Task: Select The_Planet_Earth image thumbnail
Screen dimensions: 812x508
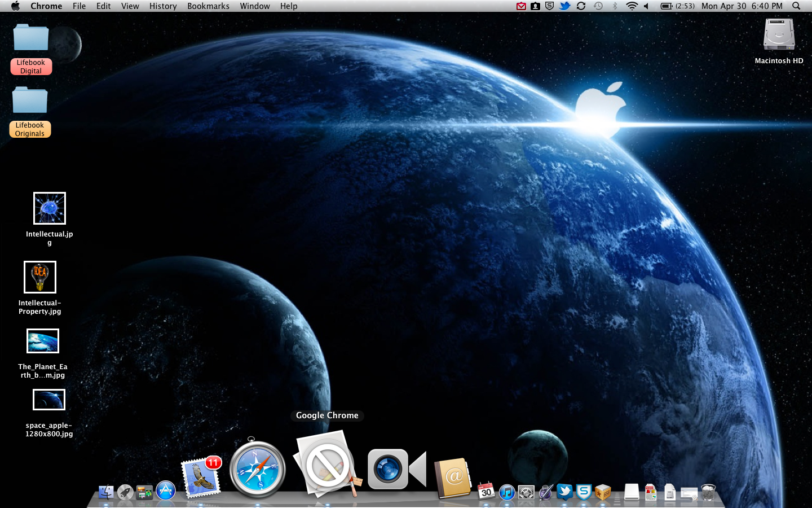Action: [43, 341]
